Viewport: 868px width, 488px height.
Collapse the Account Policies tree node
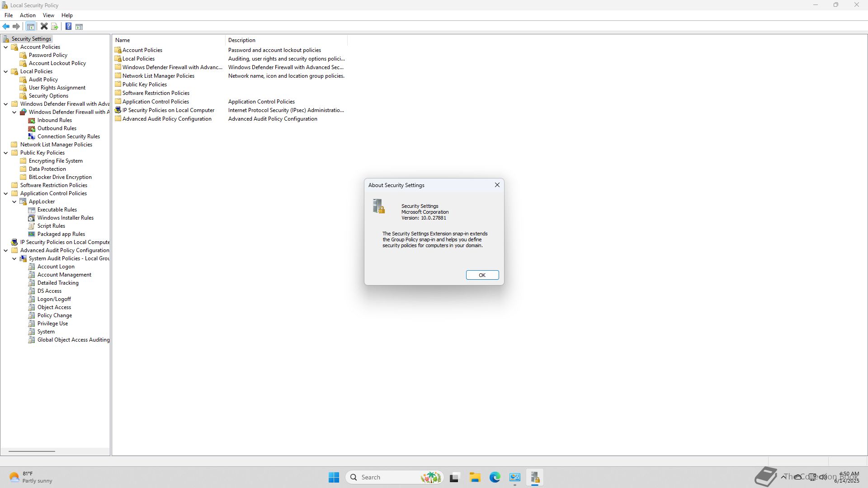(x=6, y=47)
